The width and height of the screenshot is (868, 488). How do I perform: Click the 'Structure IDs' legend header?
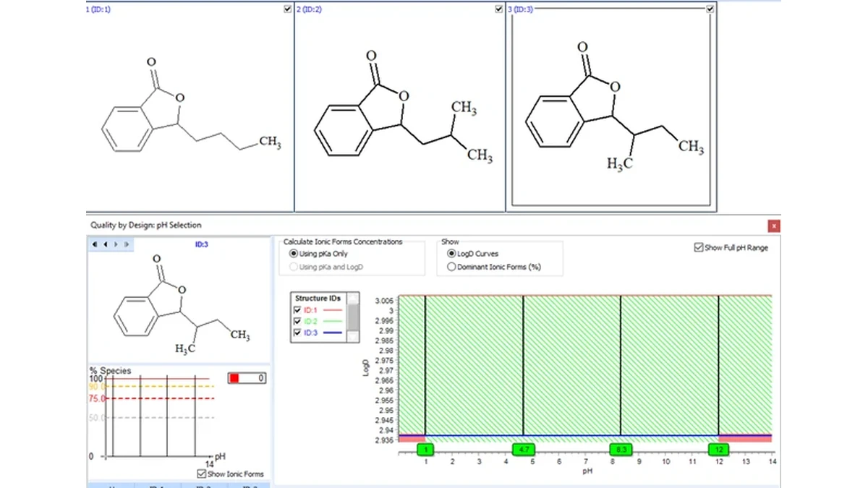(x=318, y=298)
